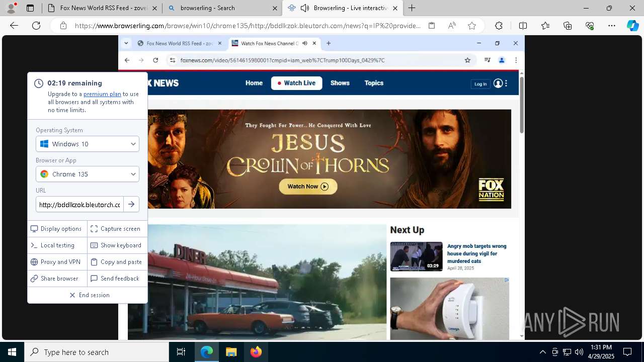Open Edge tab actions menu icon
The image size is (644, 362).
[x=30, y=8]
